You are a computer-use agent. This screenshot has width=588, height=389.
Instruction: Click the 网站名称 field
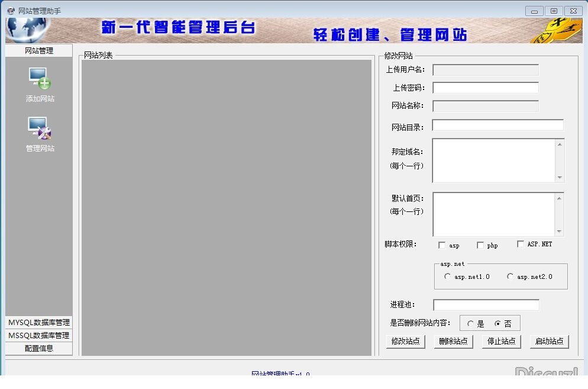pyautogui.click(x=486, y=106)
